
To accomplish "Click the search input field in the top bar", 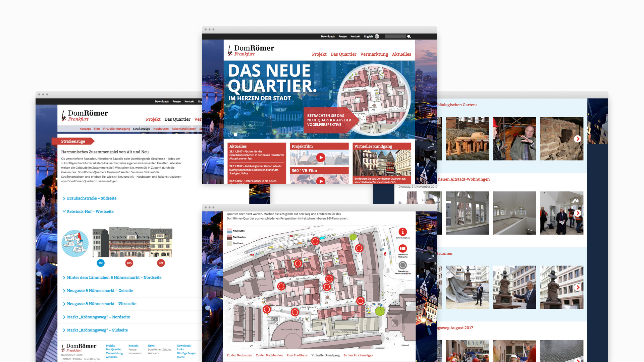I will [x=395, y=37].
